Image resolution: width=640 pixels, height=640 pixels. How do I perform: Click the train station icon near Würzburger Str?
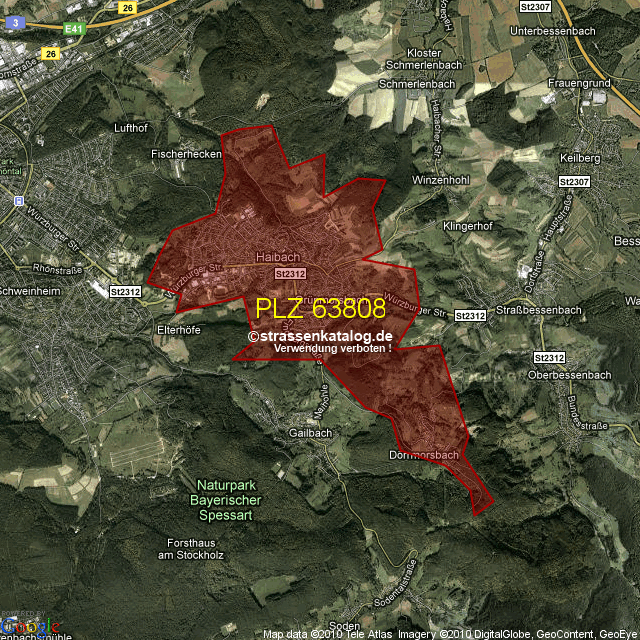(x=19, y=200)
